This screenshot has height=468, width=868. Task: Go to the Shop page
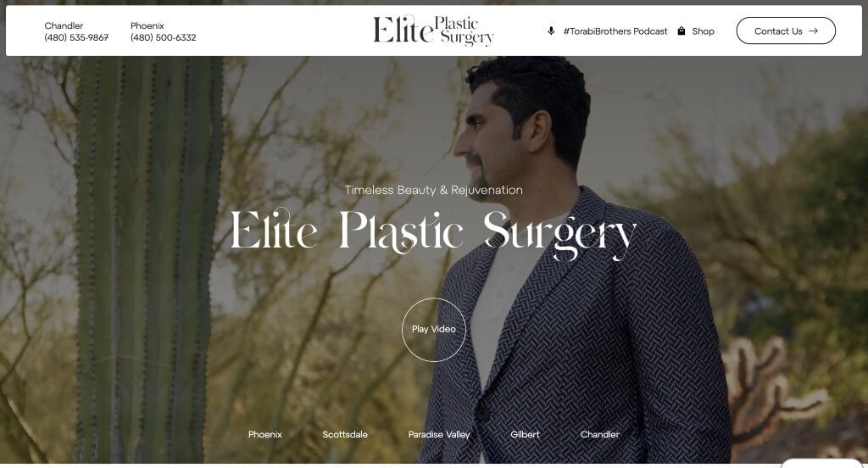click(x=703, y=31)
